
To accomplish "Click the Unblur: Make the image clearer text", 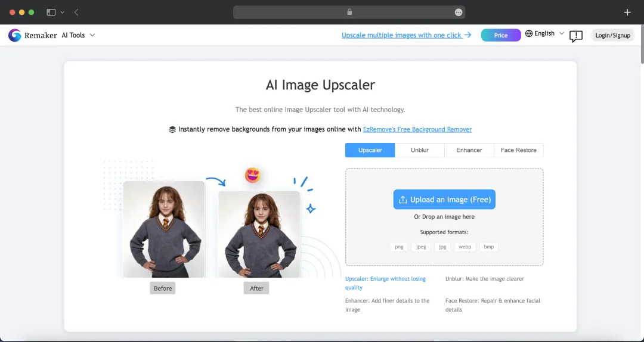I will pyautogui.click(x=485, y=279).
